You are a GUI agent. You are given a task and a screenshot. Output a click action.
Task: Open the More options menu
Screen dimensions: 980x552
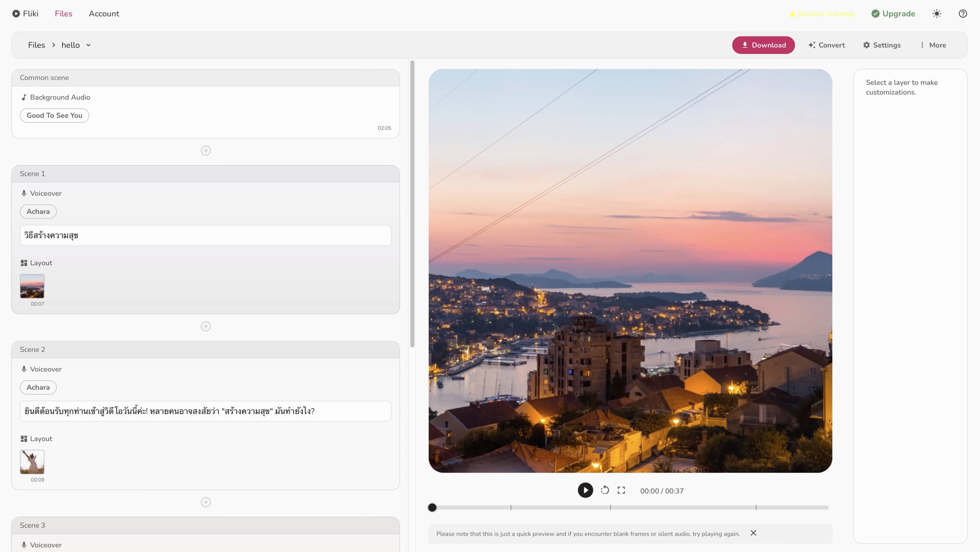coord(933,45)
